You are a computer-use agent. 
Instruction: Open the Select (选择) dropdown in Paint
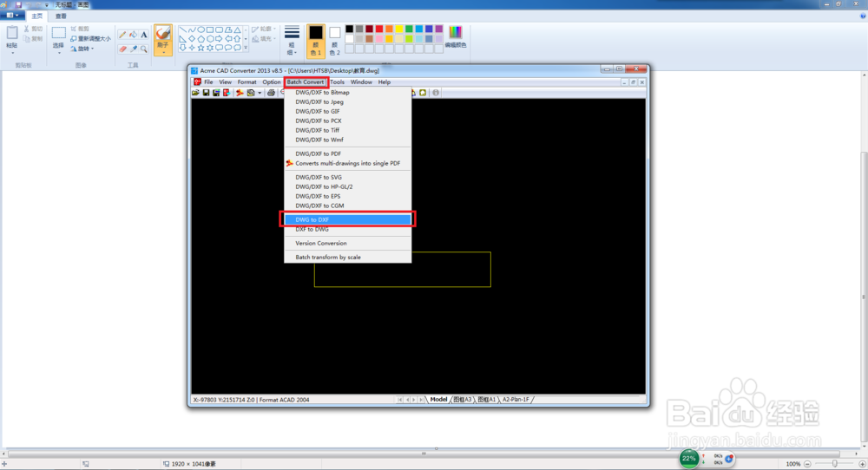coord(58,48)
